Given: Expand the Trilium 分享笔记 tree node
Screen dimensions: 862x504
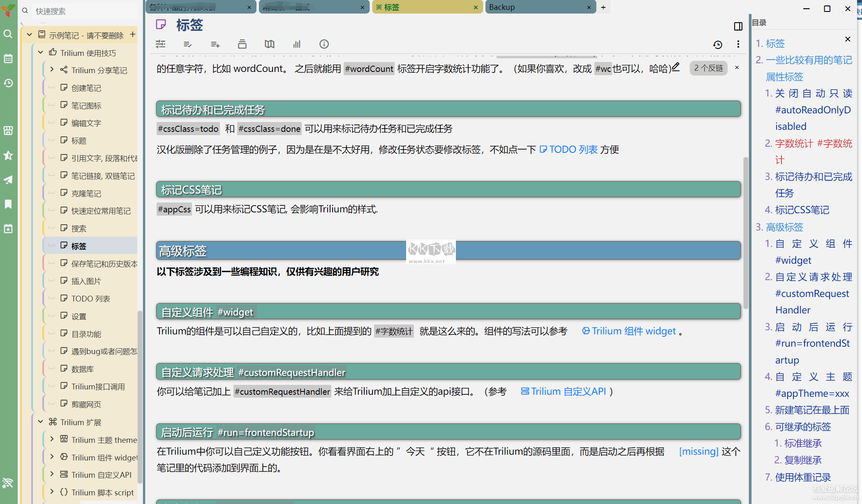Looking at the screenshot, I should tap(52, 70).
